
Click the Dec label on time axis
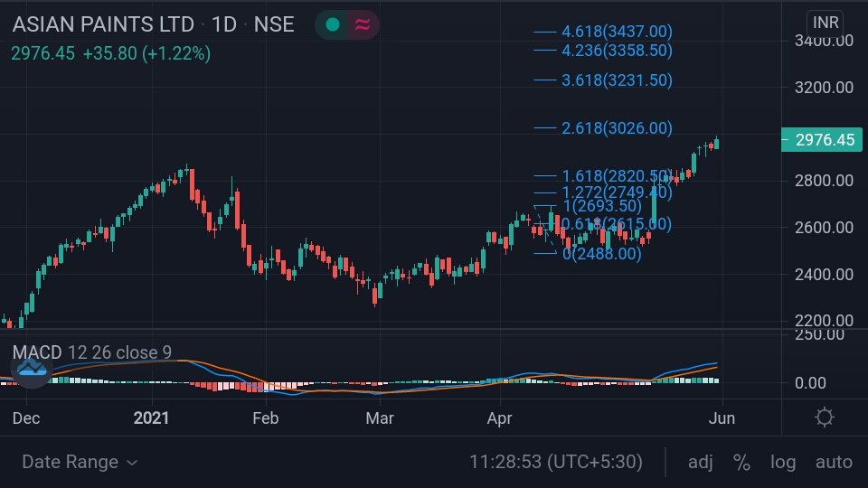pyautogui.click(x=26, y=418)
